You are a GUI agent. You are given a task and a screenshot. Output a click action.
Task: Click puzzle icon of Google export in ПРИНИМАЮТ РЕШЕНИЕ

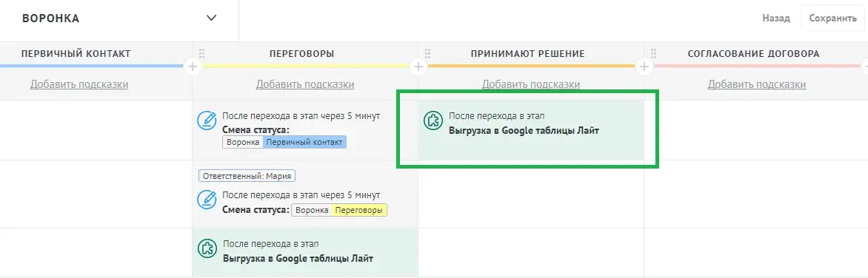pos(433,121)
